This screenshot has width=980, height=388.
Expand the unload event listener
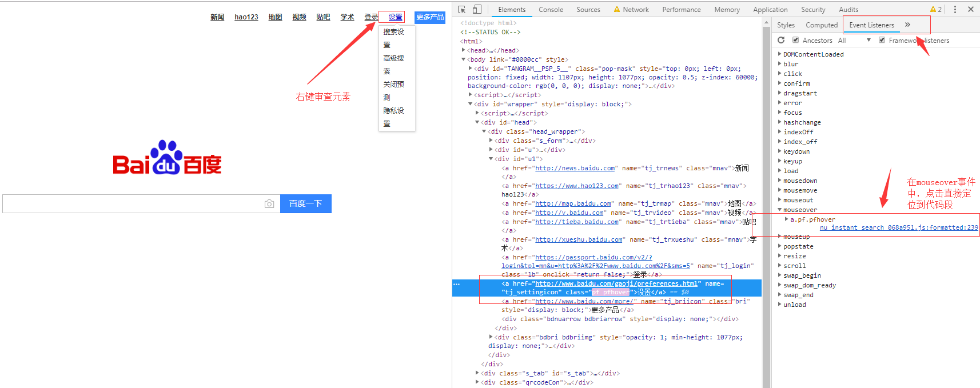[780, 305]
